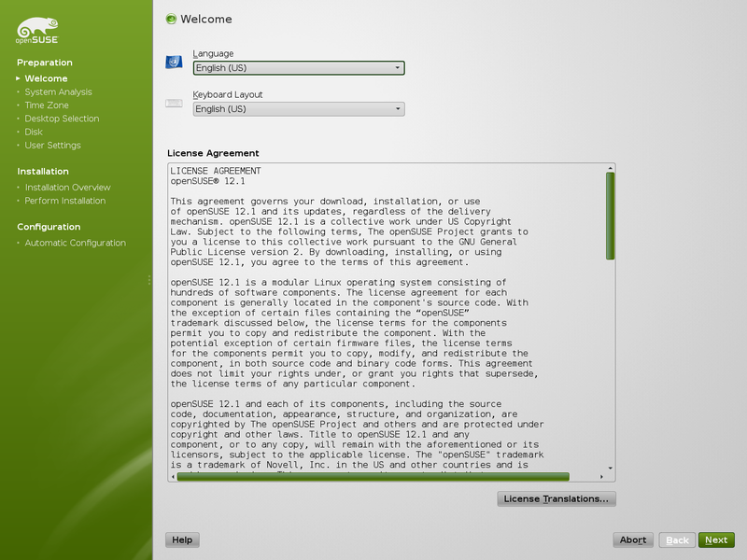Click the 'Language' label
The height and width of the screenshot is (560, 747).
pyautogui.click(x=213, y=54)
